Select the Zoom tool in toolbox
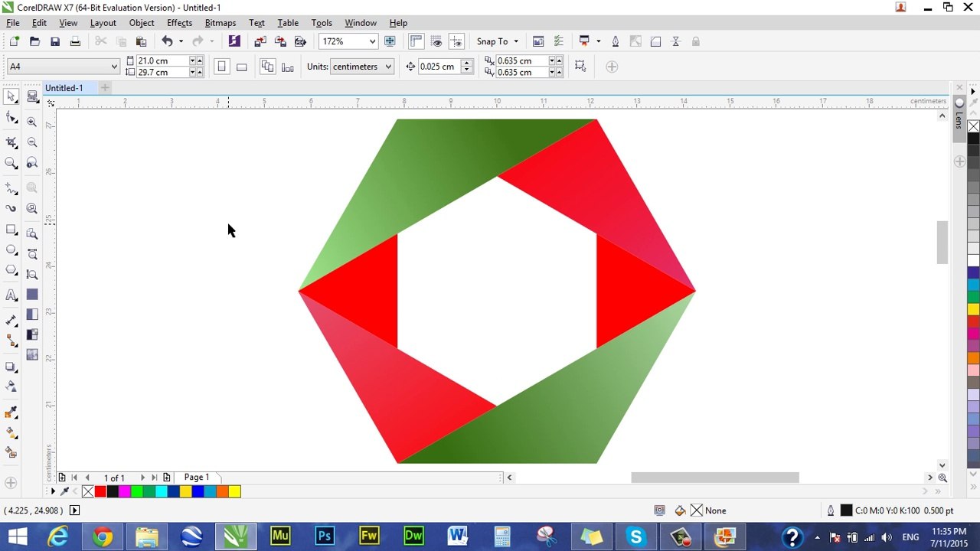Image resolution: width=980 pixels, height=551 pixels. click(x=11, y=163)
